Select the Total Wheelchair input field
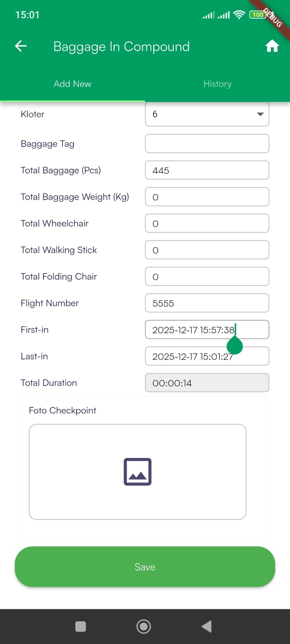The width and height of the screenshot is (290, 644). (207, 223)
